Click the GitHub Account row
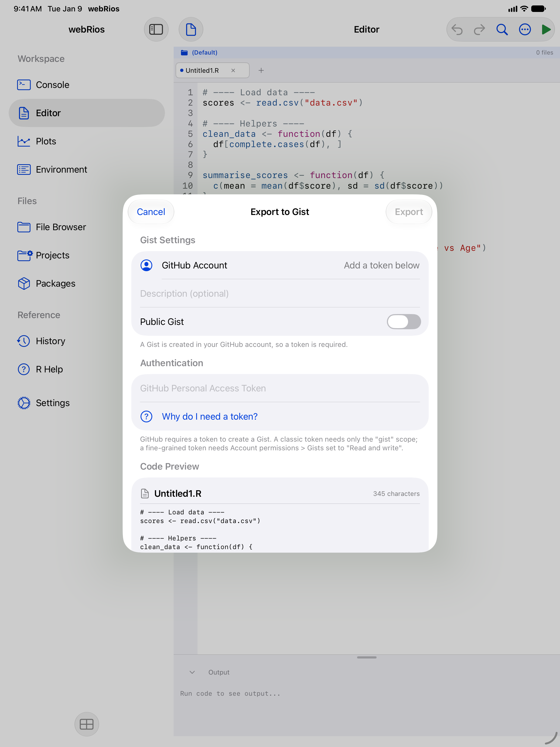This screenshot has width=560, height=747. click(x=280, y=265)
